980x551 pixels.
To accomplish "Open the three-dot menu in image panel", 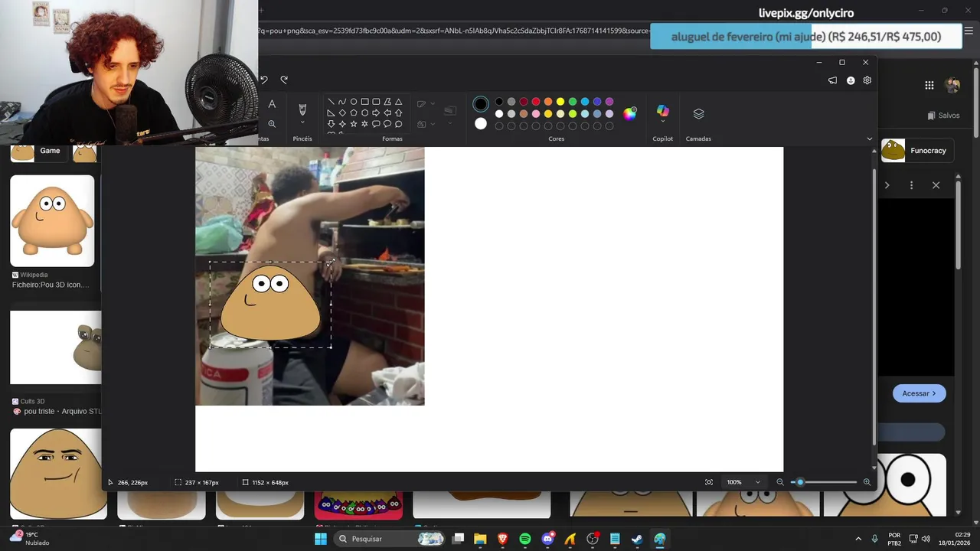I will pyautogui.click(x=911, y=185).
